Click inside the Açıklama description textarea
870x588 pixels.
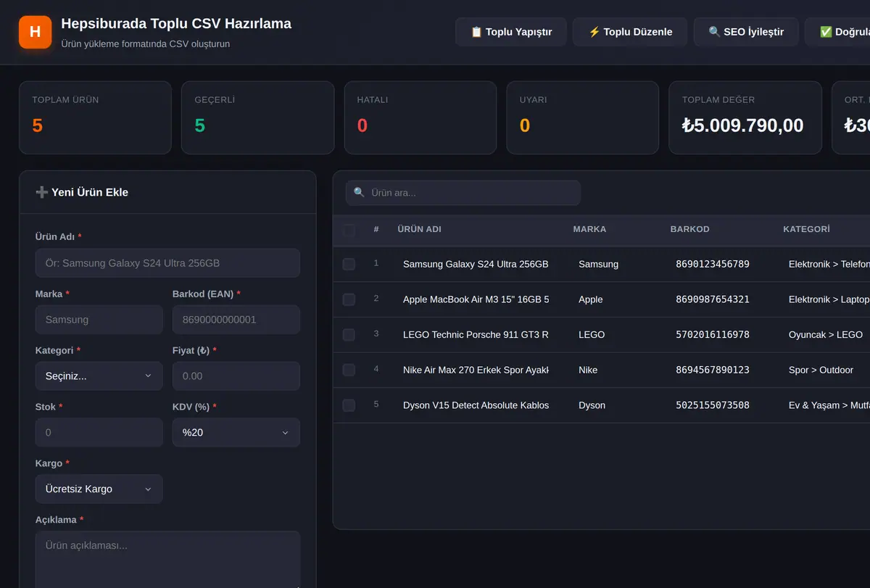167,560
